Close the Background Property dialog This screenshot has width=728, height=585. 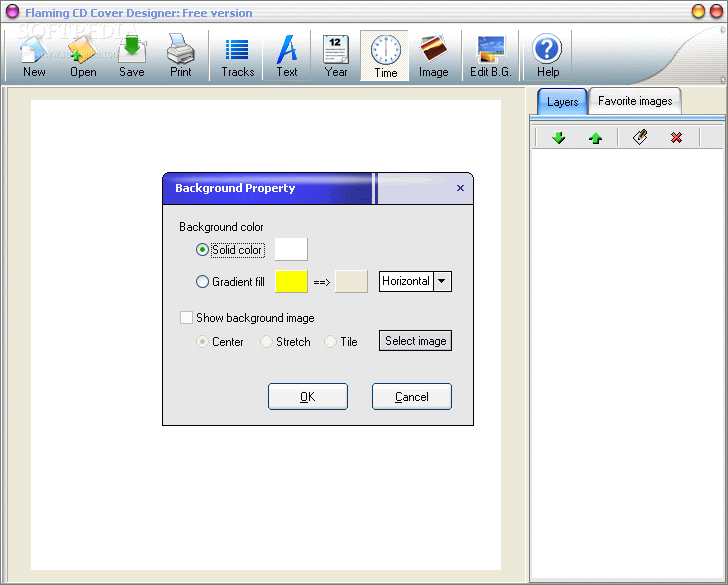point(460,188)
